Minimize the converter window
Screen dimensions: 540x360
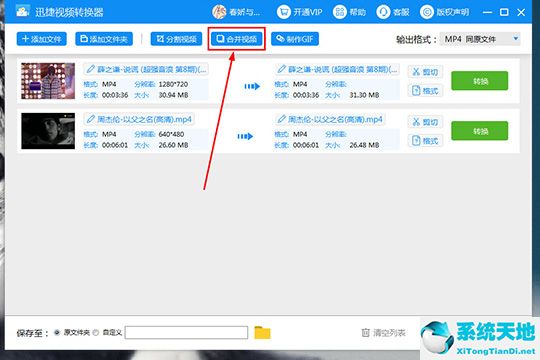point(487,12)
